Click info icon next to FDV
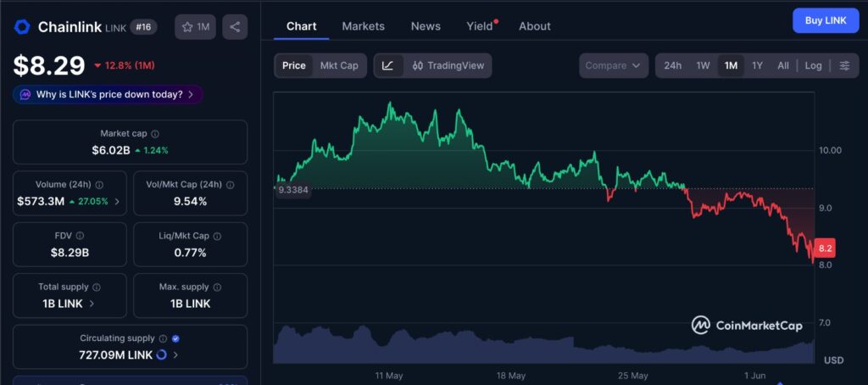 (x=81, y=236)
